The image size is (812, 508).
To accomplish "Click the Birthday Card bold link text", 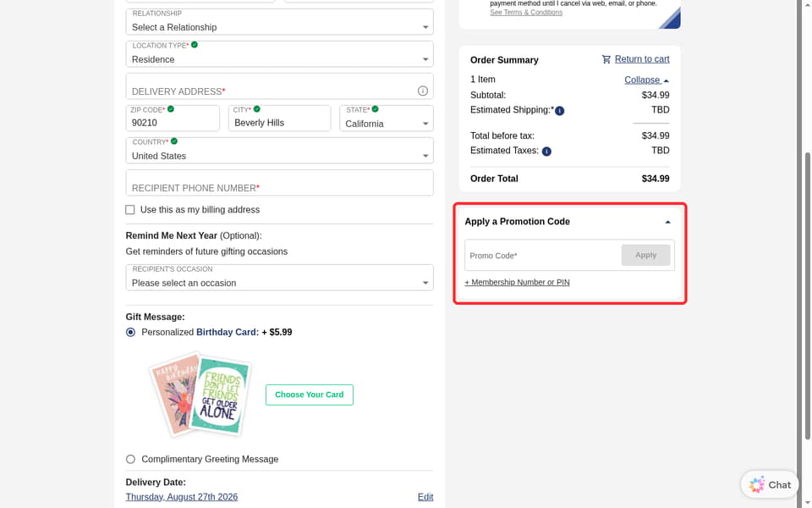I will (227, 332).
